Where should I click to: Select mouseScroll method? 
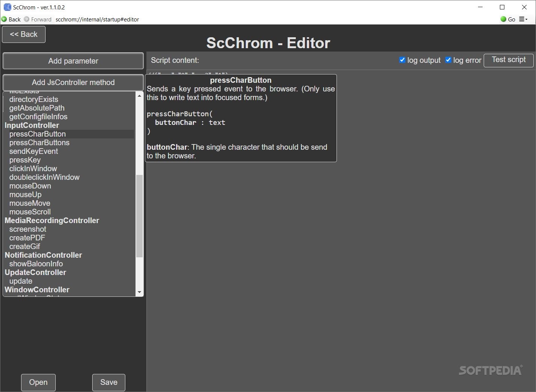pyautogui.click(x=30, y=212)
